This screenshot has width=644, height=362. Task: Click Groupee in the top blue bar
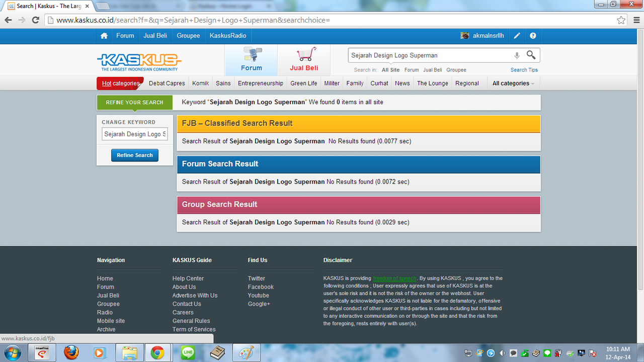(x=188, y=36)
